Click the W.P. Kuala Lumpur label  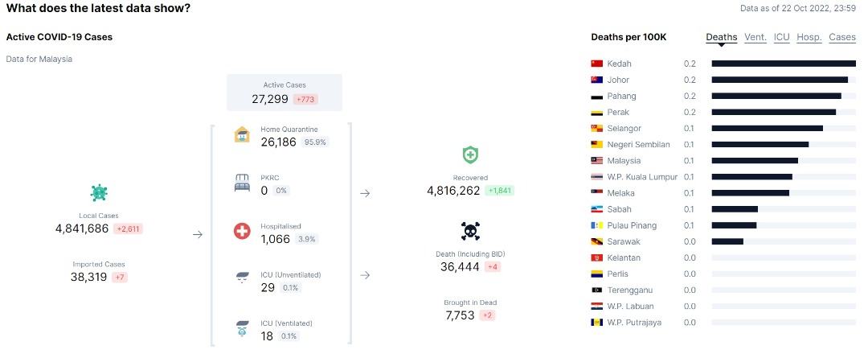[642, 177]
